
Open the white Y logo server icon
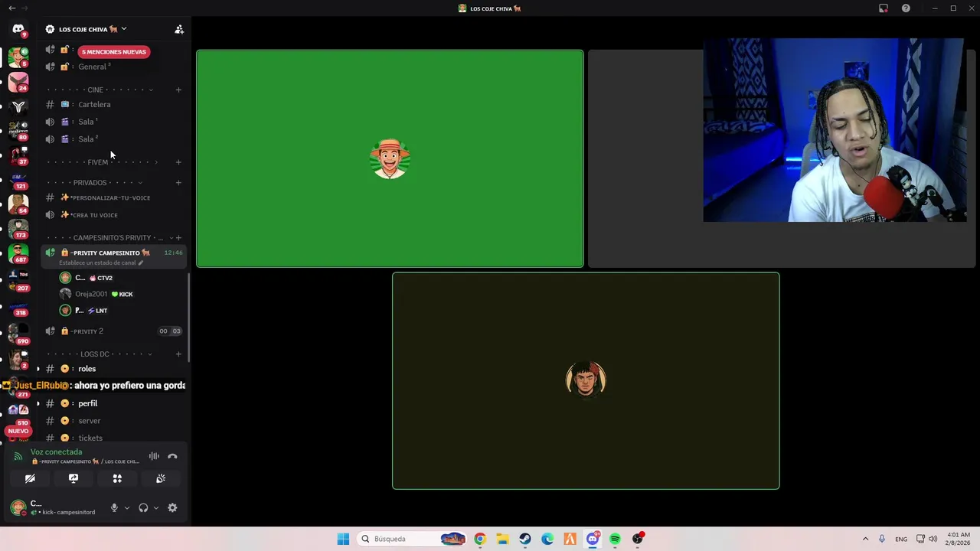(18, 106)
